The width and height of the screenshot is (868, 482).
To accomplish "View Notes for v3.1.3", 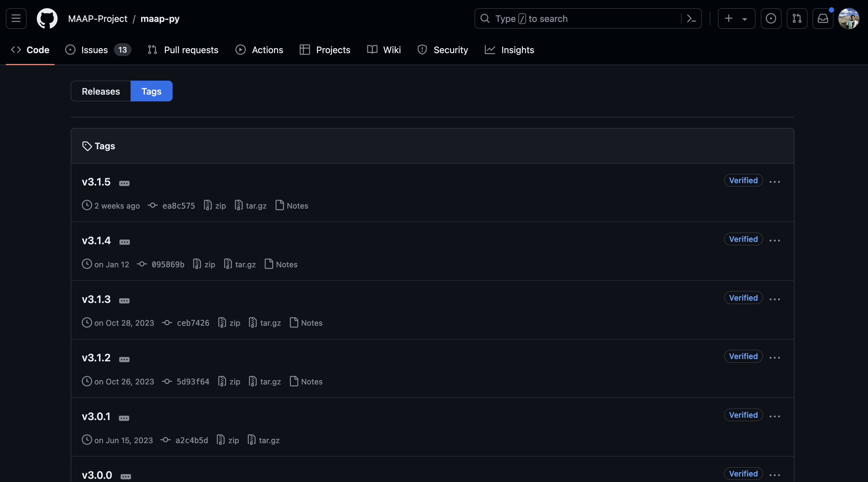I will click(x=306, y=323).
